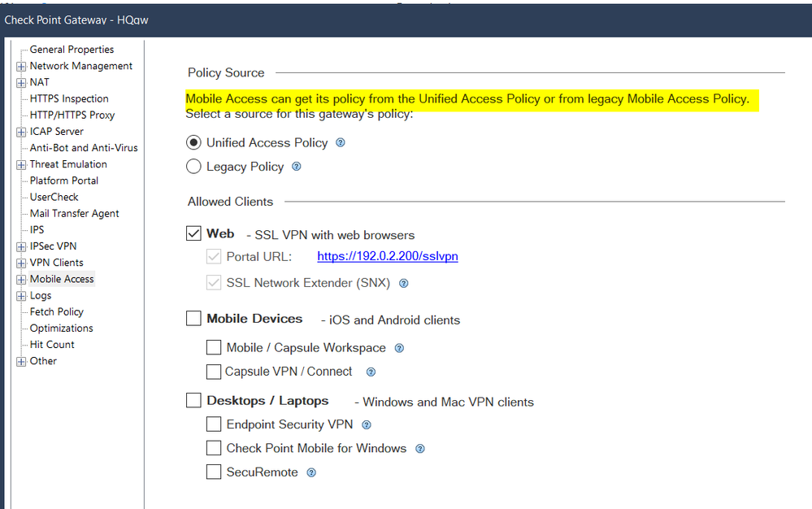Go to HTTPS Inspection settings
Viewport: 812px width, 509px height.
coord(69,98)
